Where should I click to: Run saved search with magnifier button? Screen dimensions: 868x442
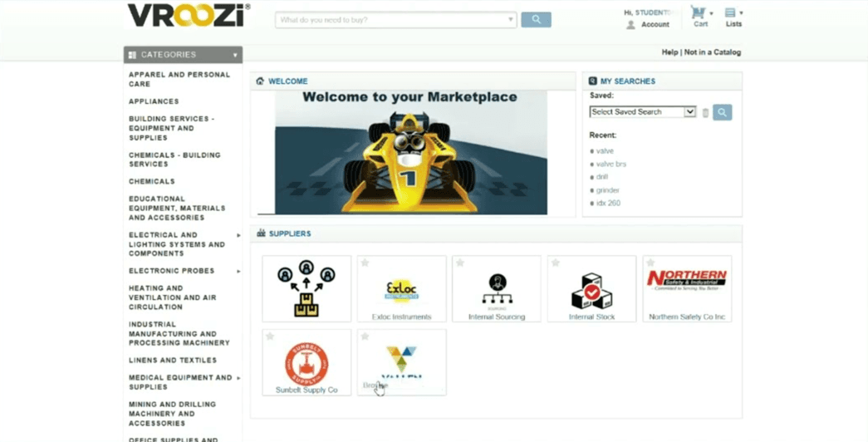click(722, 112)
